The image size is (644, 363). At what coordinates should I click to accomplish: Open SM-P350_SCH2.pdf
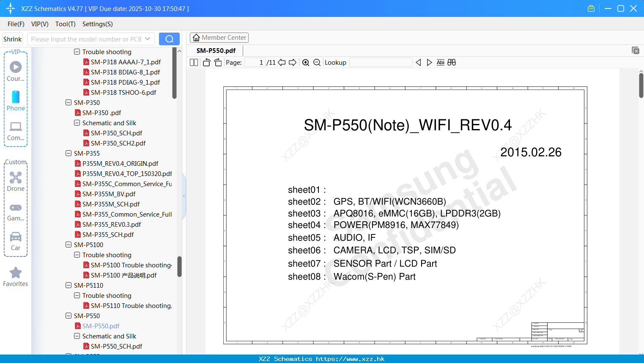coord(118,143)
